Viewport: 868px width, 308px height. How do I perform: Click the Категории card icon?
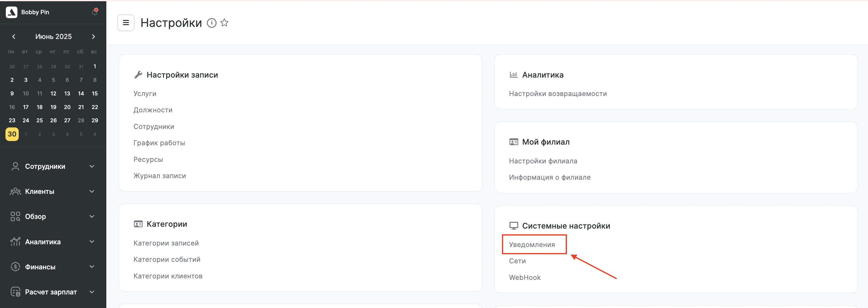(x=138, y=224)
